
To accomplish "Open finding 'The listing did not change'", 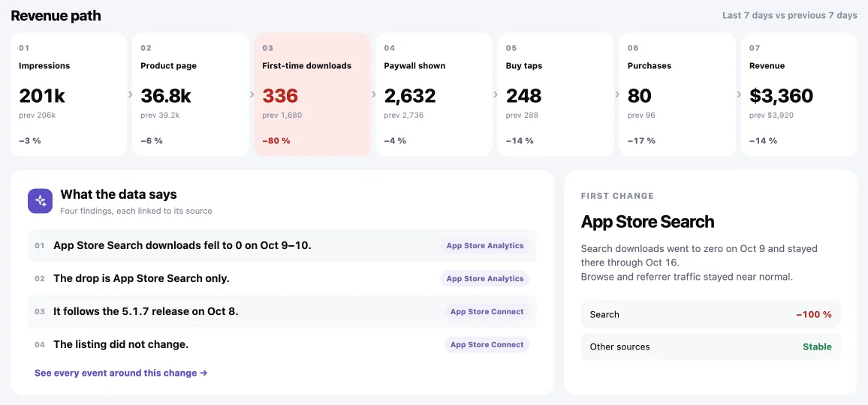I will point(282,344).
